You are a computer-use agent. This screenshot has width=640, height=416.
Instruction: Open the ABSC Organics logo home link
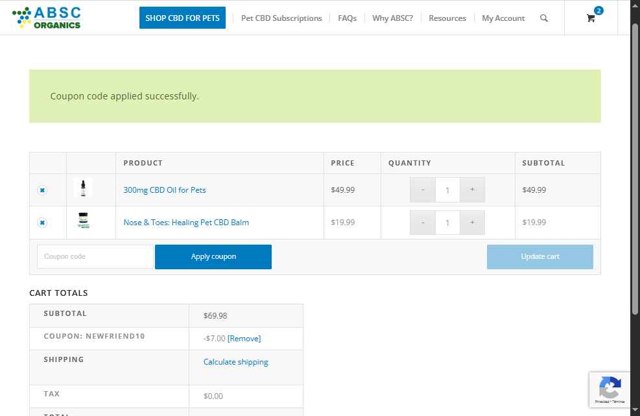pos(47,18)
